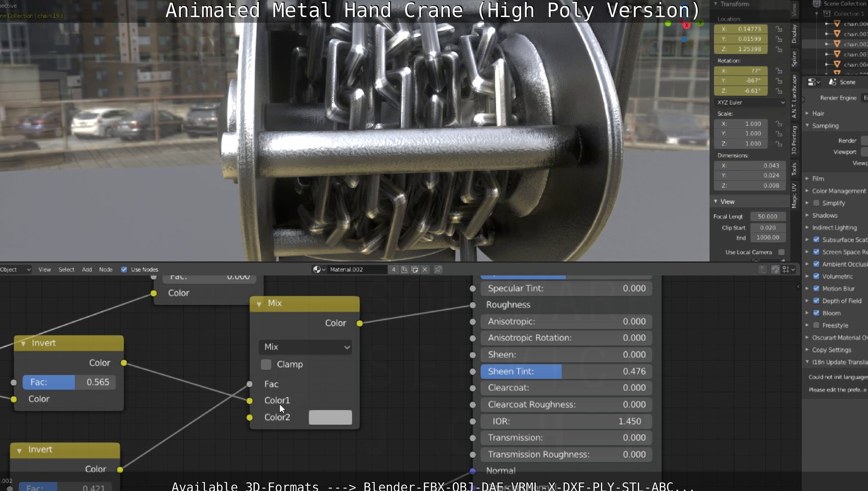Viewport: 868px width, 491px height.
Task: Click the viewport gizmo blue Z axis dot
Action: pyautogui.click(x=684, y=39)
